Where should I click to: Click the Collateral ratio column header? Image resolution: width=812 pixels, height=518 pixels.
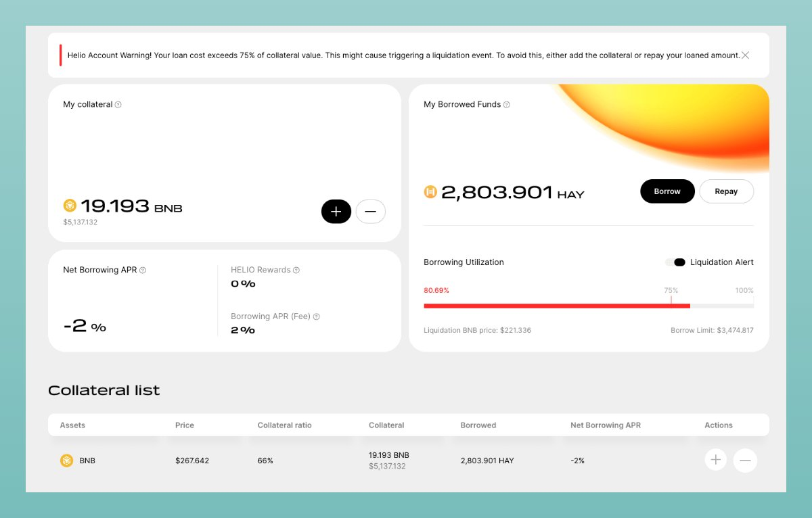285,425
